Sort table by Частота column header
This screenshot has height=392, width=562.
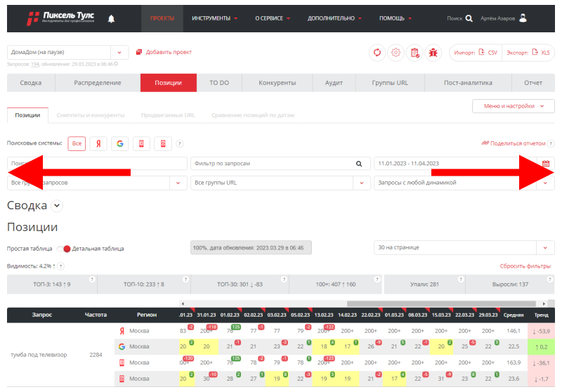96,315
